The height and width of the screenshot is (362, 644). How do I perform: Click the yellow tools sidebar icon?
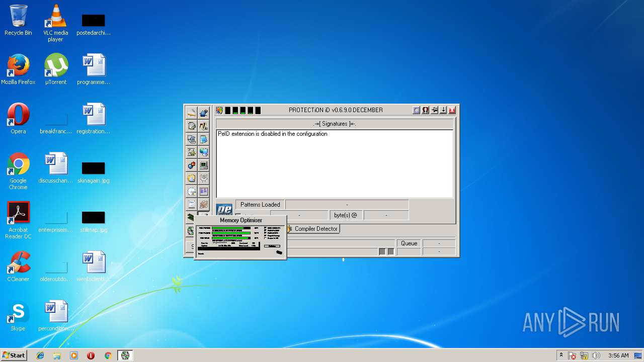(191, 152)
